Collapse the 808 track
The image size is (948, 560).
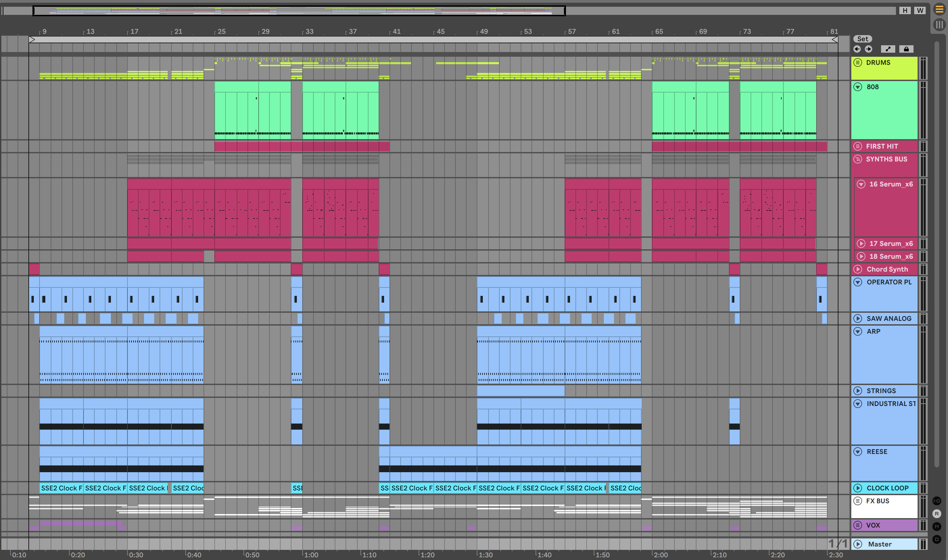pyautogui.click(x=858, y=87)
